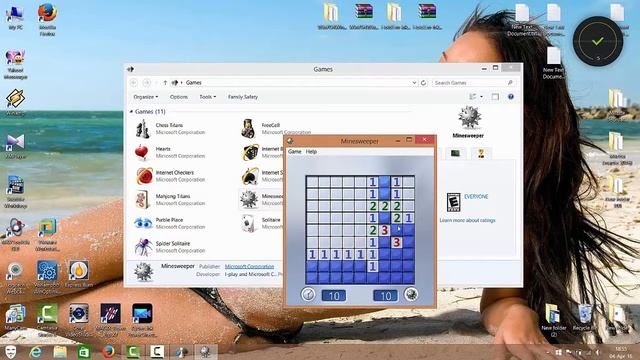This screenshot has width=640, height=360.
Task: Click the mine counter icon in Minesweeper
Action: pos(411,294)
